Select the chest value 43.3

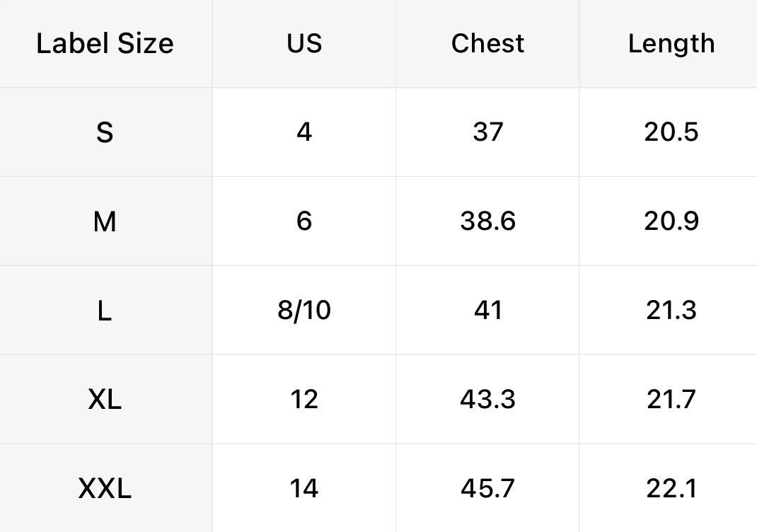[x=487, y=400]
